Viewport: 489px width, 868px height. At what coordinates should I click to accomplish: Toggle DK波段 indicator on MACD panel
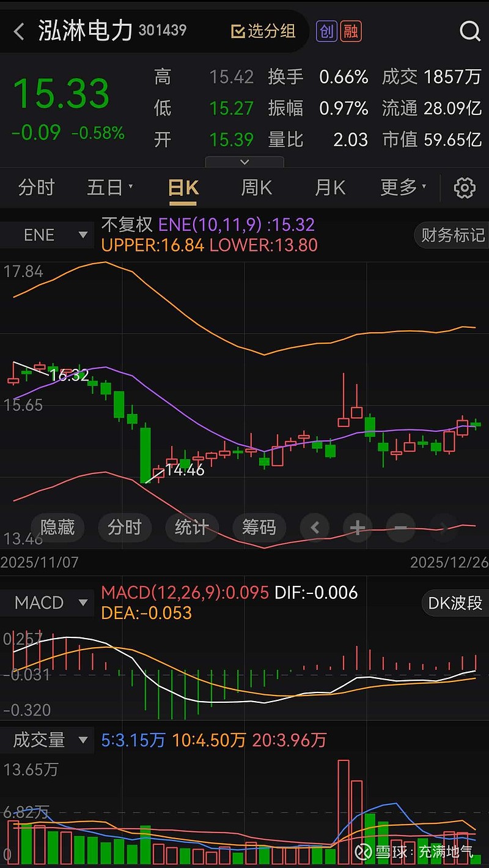point(455,603)
